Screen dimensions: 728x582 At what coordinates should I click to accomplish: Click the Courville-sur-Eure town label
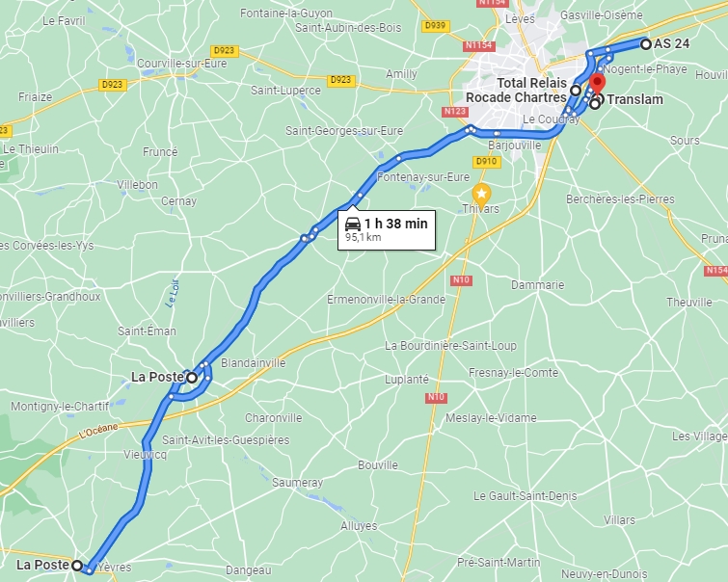[x=181, y=64]
